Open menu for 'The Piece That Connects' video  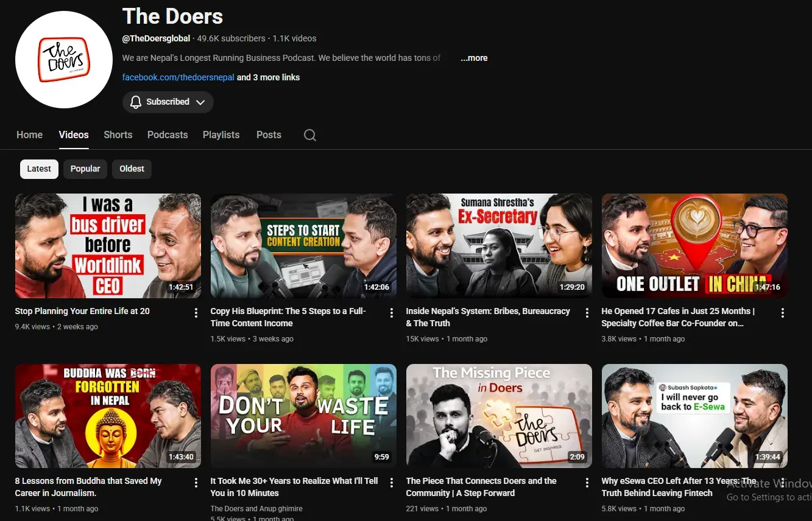click(x=587, y=483)
